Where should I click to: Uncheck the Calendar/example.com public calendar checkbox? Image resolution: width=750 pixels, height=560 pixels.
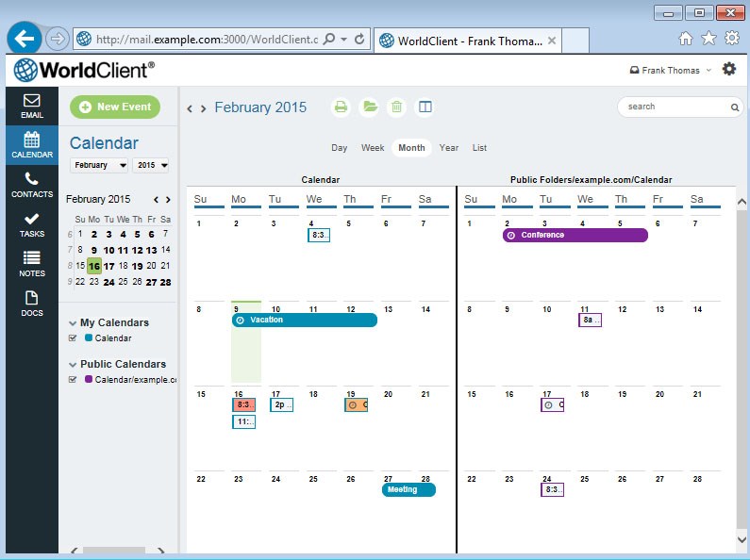coord(73,379)
